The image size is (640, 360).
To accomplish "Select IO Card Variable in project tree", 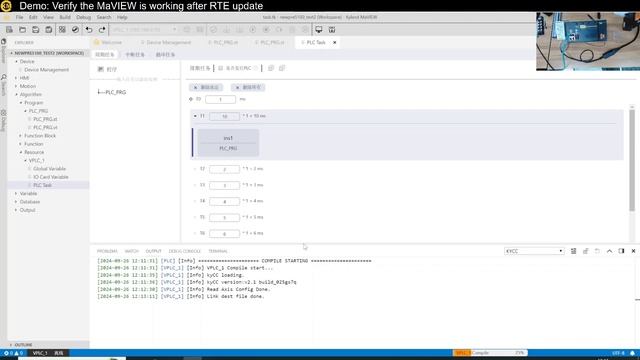I will point(51,177).
